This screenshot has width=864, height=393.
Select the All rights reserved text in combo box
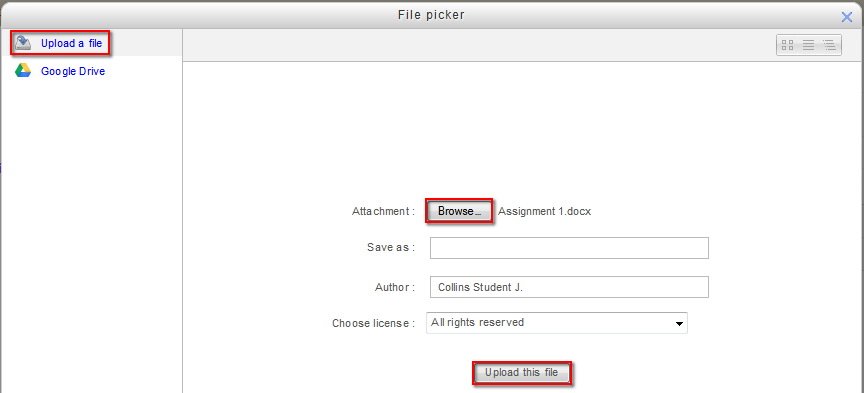pos(477,322)
